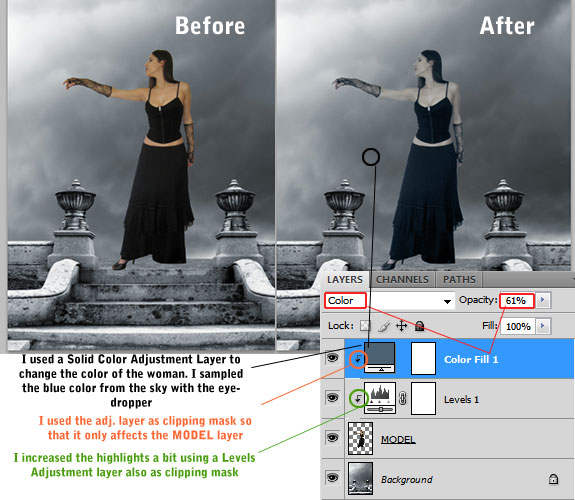Click the Levels 1 mask link chain icon
The height and width of the screenshot is (500, 575).
403,398
